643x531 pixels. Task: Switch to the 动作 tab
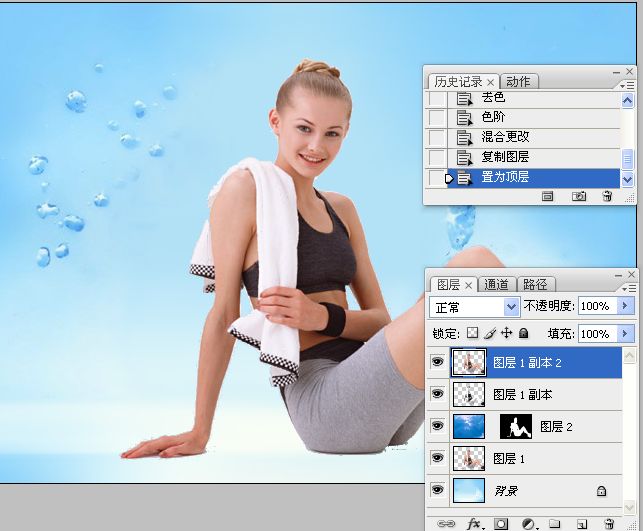518,81
